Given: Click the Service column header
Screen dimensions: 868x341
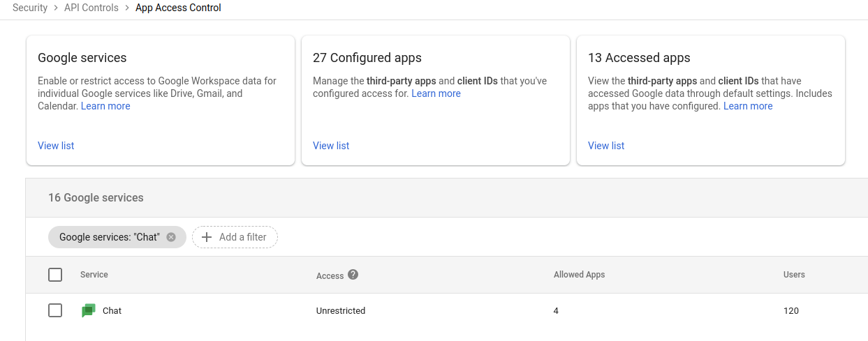Looking at the screenshot, I should [94, 275].
